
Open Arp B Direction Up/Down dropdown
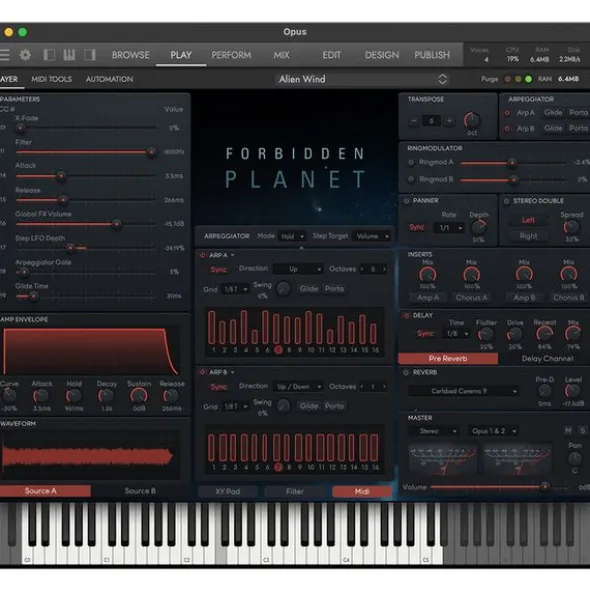click(x=298, y=387)
